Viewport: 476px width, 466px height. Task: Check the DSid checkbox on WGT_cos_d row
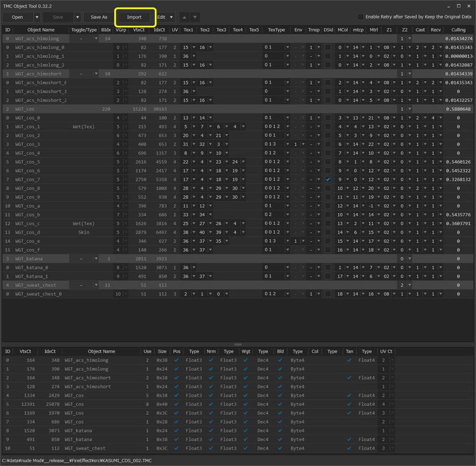(328, 232)
